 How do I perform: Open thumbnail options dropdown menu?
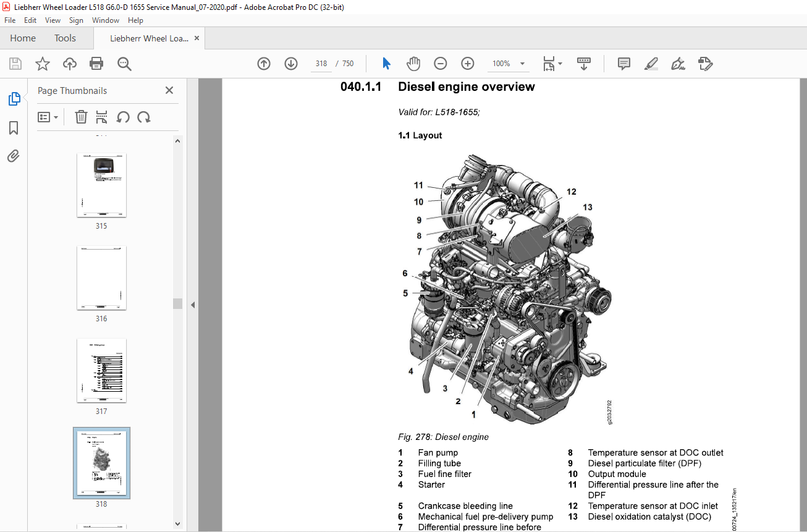(48, 117)
